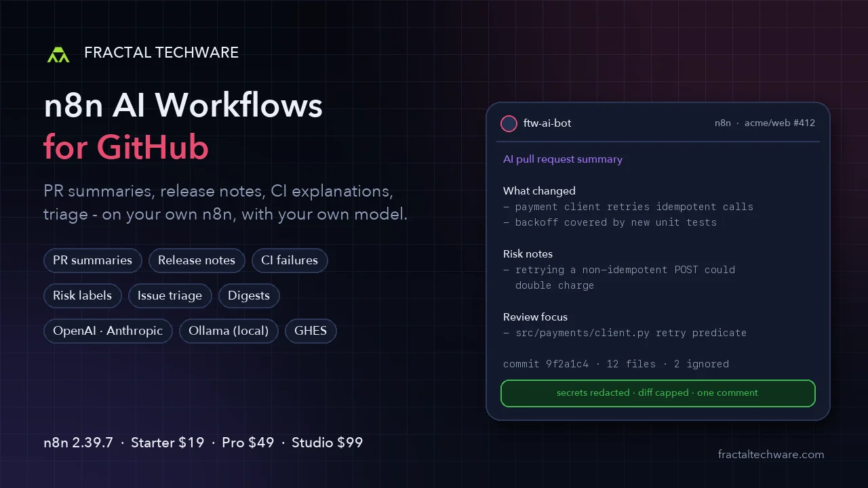This screenshot has width=868, height=488.
Task: Click the 'commit 9f2a1c4' footer line
Action: click(616, 364)
